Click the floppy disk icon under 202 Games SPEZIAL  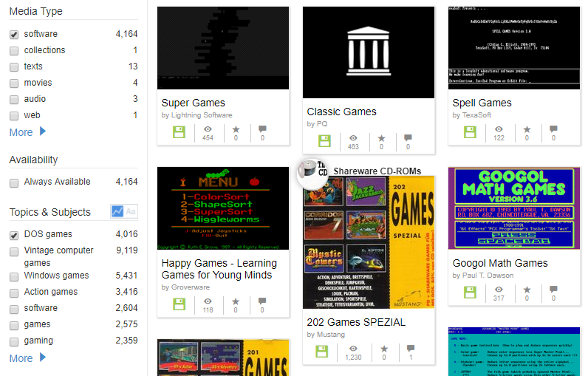pyautogui.click(x=322, y=352)
